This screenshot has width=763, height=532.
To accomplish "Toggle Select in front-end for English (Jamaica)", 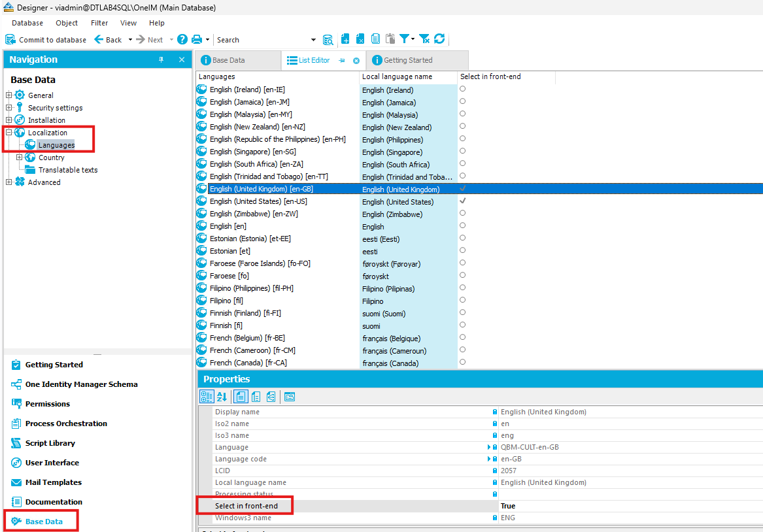I will click(462, 101).
